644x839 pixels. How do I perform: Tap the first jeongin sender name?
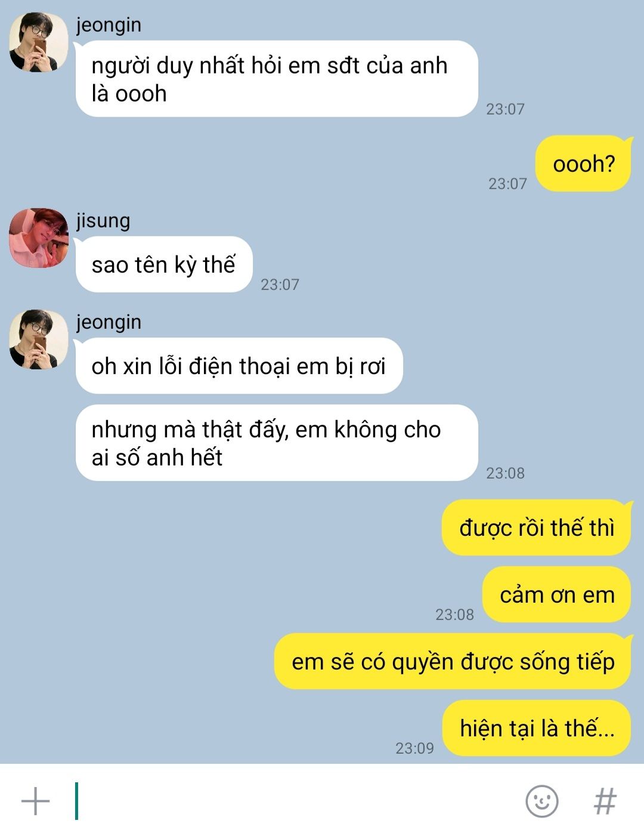109,25
